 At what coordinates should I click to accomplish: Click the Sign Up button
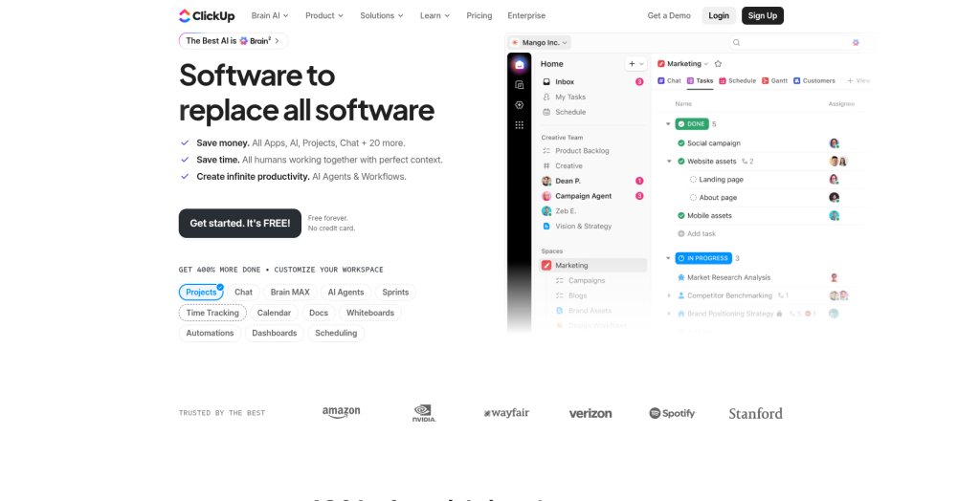pyautogui.click(x=763, y=15)
